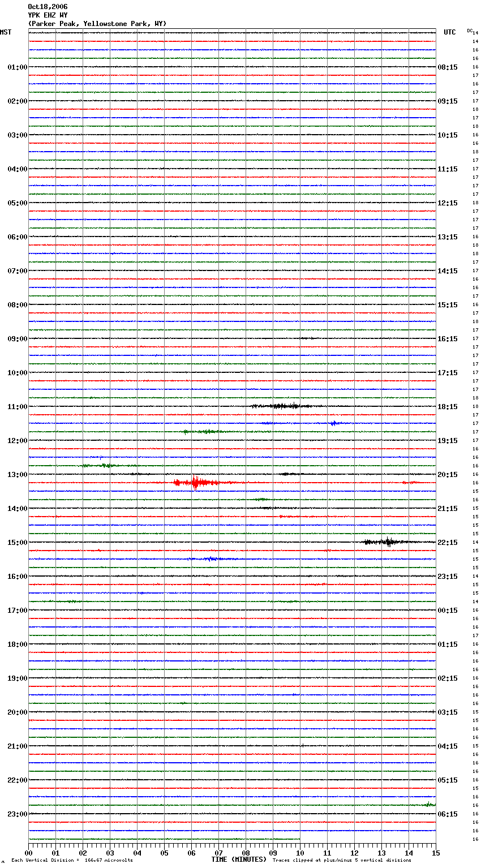The image size is (481, 868).
Task: Click the "23:00" MST time label
Action: [x=17, y=814]
